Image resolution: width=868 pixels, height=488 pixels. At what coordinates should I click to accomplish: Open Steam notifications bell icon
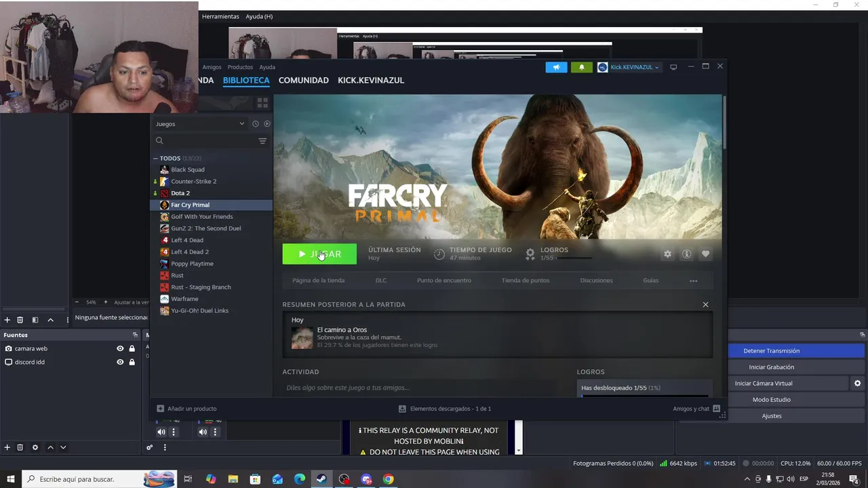click(x=581, y=67)
